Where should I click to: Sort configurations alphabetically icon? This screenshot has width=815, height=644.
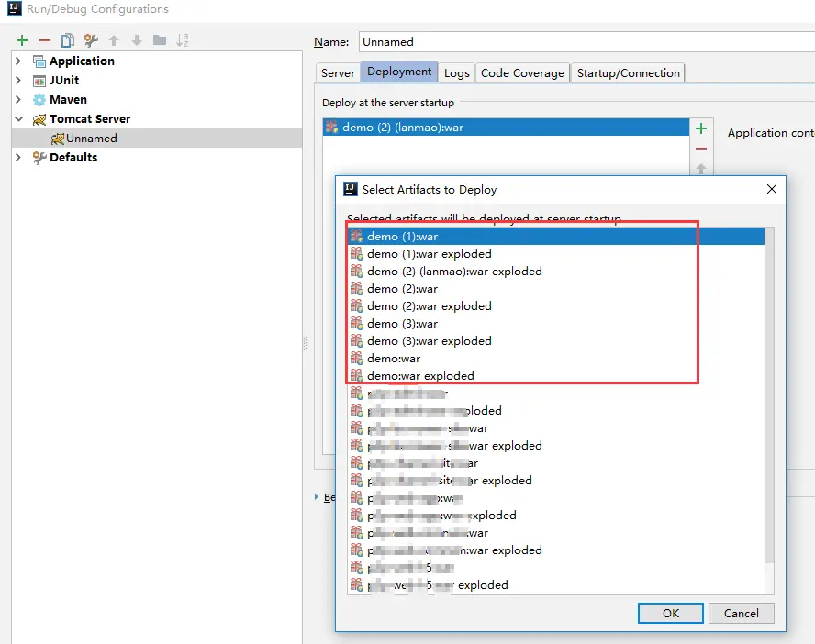(x=183, y=40)
